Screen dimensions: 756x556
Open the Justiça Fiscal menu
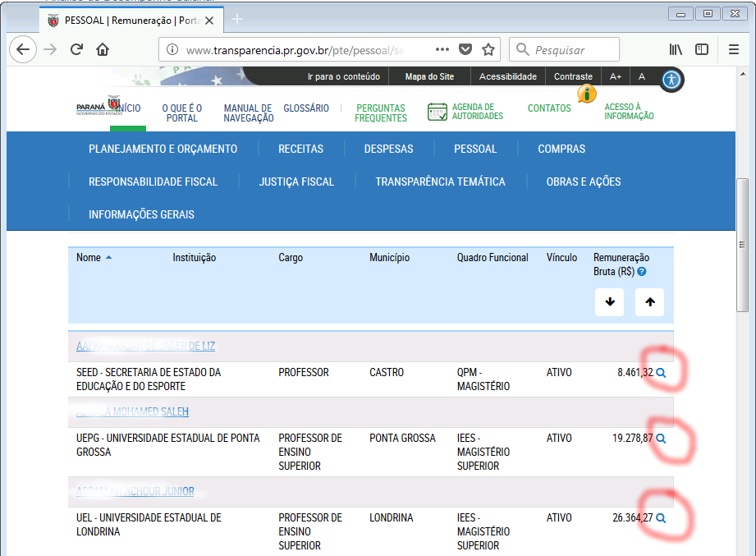[296, 182]
